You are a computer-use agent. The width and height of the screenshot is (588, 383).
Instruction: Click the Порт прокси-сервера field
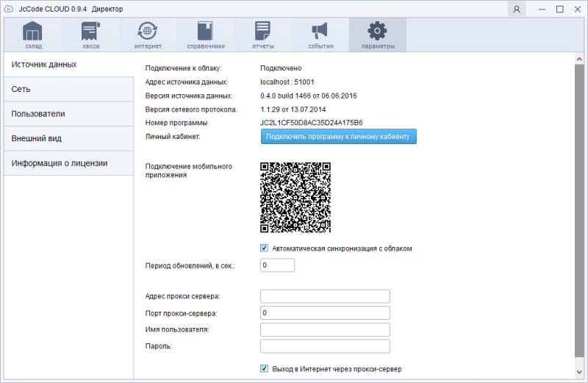(x=325, y=313)
